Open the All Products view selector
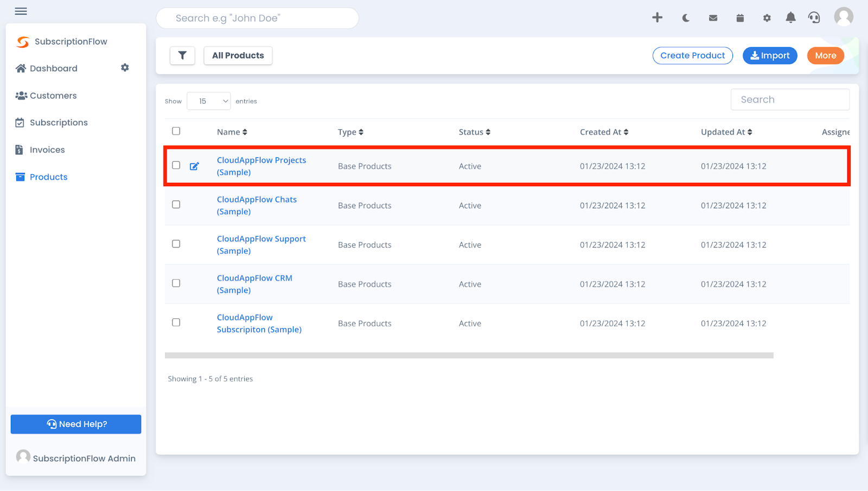This screenshot has height=491, width=868. (238, 55)
